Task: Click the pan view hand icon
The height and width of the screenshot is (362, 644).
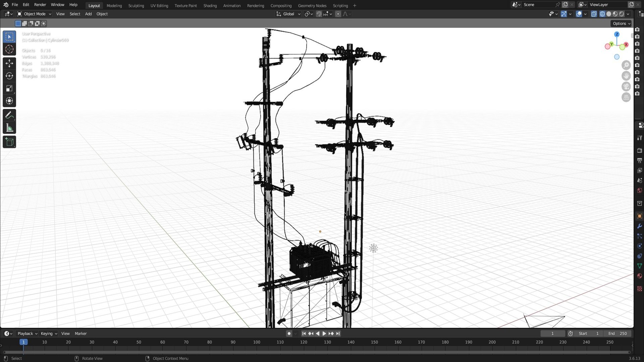Action: pyautogui.click(x=626, y=76)
